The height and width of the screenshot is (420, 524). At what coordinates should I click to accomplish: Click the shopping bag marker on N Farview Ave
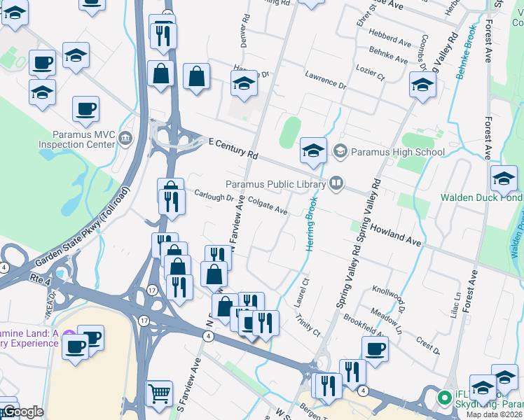(214, 275)
